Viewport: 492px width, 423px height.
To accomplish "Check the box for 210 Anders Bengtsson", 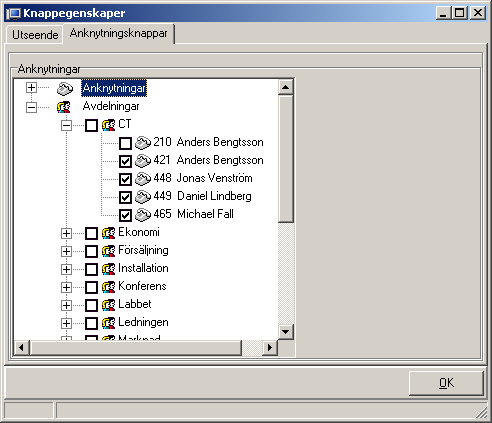I will (x=125, y=143).
